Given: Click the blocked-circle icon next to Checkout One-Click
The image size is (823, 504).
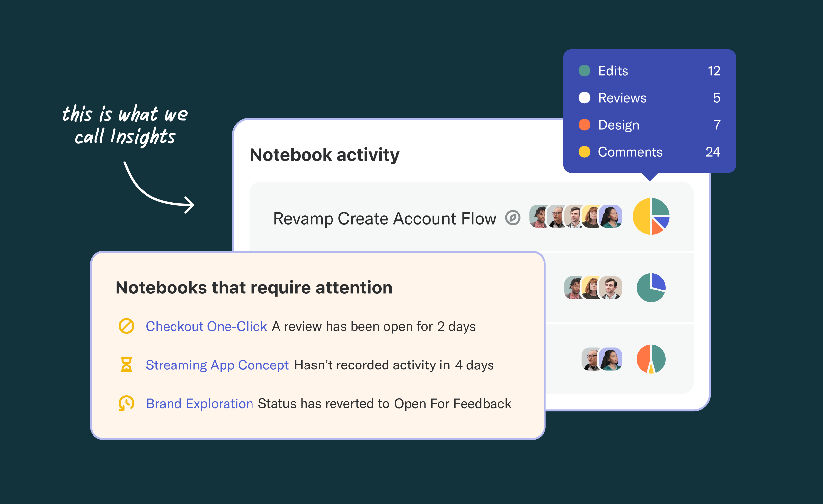Looking at the screenshot, I should click(127, 326).
